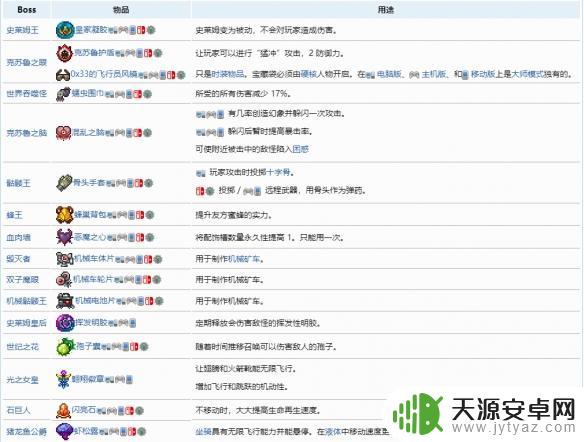Click the 机械电池片 battery icon
This screenshot has width=584, height=442.
point(65,301)
